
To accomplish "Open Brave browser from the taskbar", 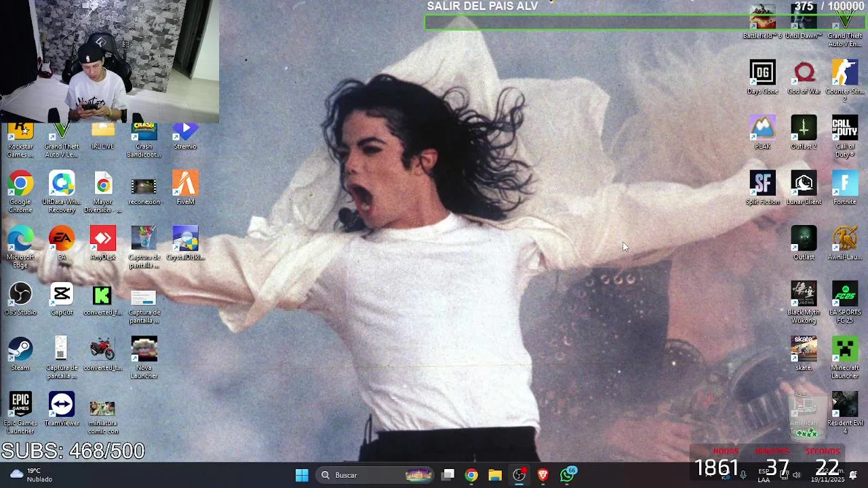I will click(x=542, y=475).
